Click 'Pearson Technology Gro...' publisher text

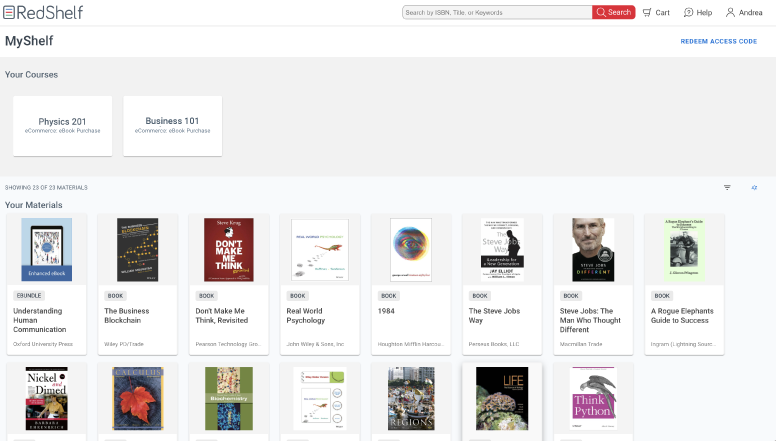(x=228, y=344)
